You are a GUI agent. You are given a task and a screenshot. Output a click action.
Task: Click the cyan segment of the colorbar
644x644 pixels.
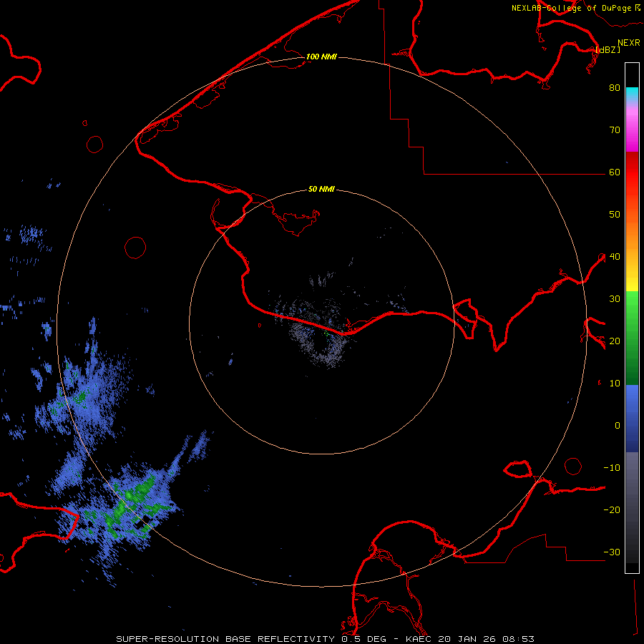click(632, 93)
